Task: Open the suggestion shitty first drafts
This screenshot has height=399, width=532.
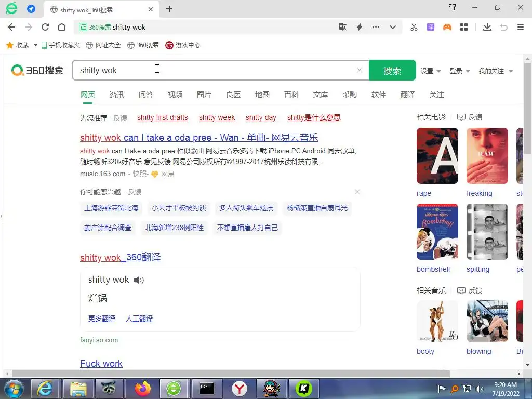Action: (163, 118)
